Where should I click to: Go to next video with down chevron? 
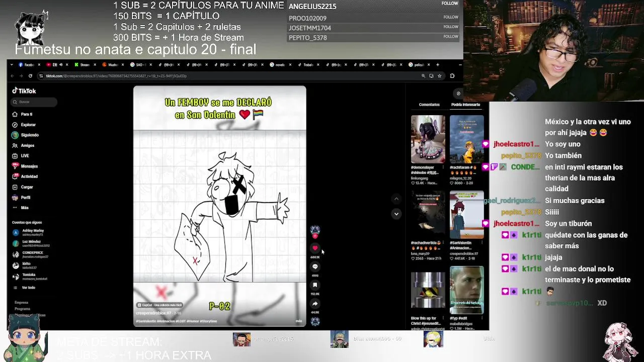[396, 214]
